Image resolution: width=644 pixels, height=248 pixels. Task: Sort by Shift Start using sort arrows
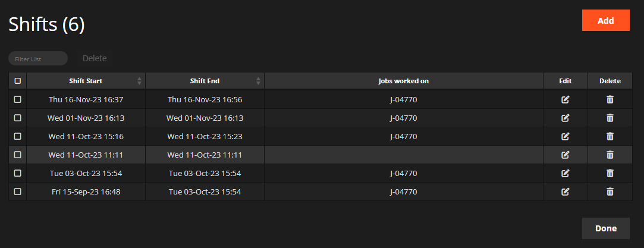[x=139, y=81]
